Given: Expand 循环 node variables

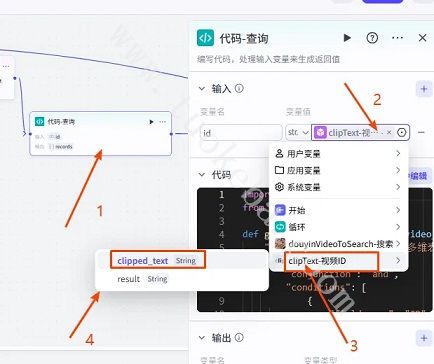Looking at the screenshot, I should pyautogui.click(x=337, y=227).
